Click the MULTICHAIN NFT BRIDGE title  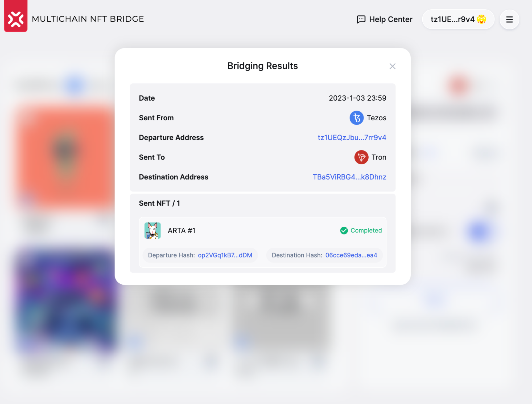point(88,19)
